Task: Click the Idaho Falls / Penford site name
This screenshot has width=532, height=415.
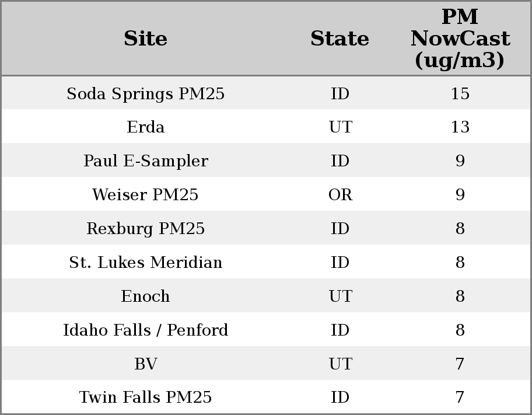Action: (x=145, y=330)
